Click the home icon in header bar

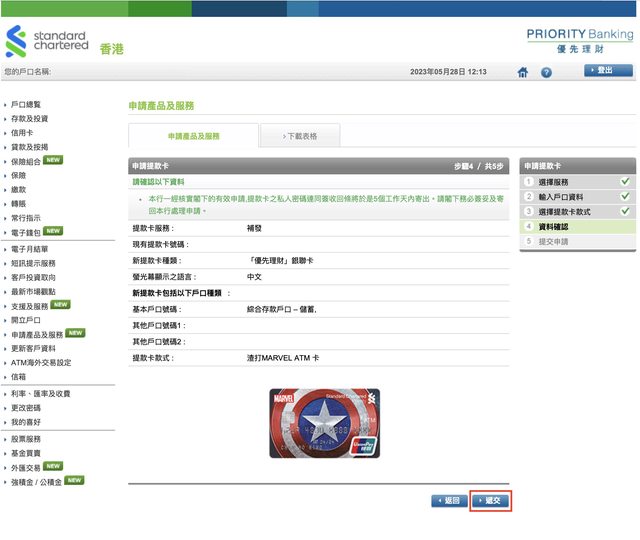coord(522,72)
